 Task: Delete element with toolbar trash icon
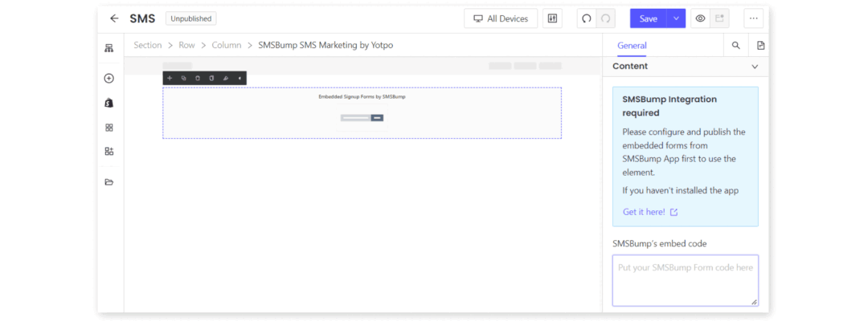point(198,79)
